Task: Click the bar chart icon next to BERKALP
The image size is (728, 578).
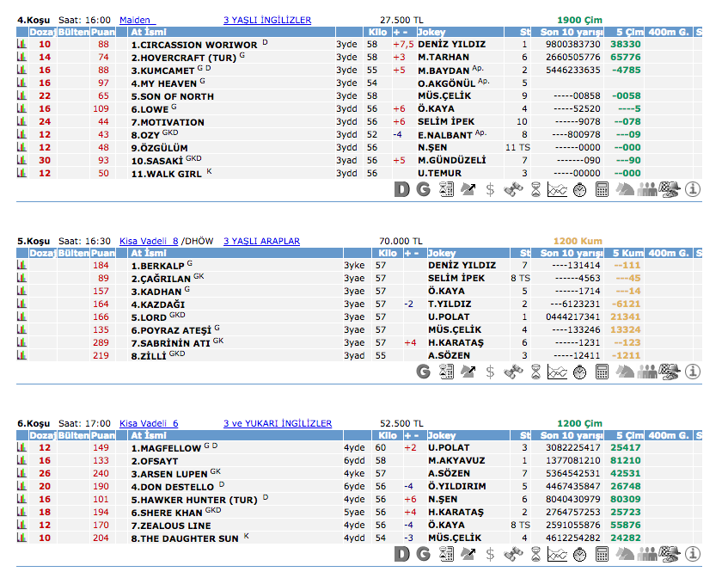Action: (x=21, y=266)
